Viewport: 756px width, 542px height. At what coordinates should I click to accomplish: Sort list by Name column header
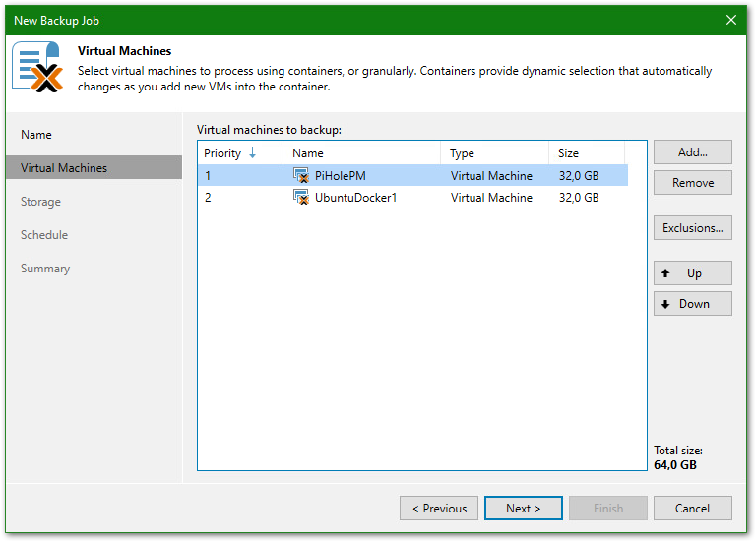click(360, 153)
